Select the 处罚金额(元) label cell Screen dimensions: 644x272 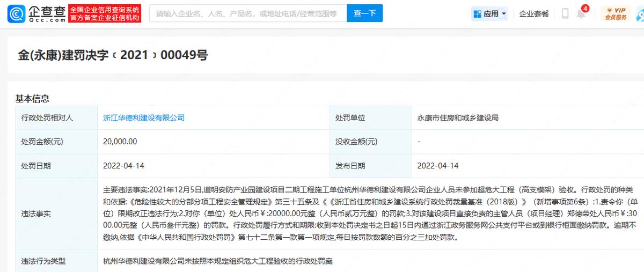coord(56,142)
